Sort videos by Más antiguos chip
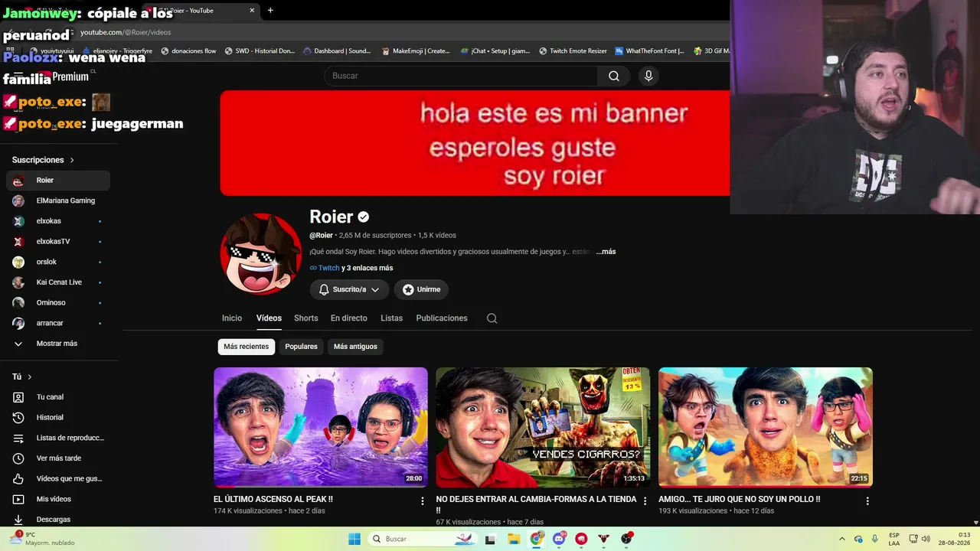This screenshot has width=980, height=551. click(x=355, y=347)
